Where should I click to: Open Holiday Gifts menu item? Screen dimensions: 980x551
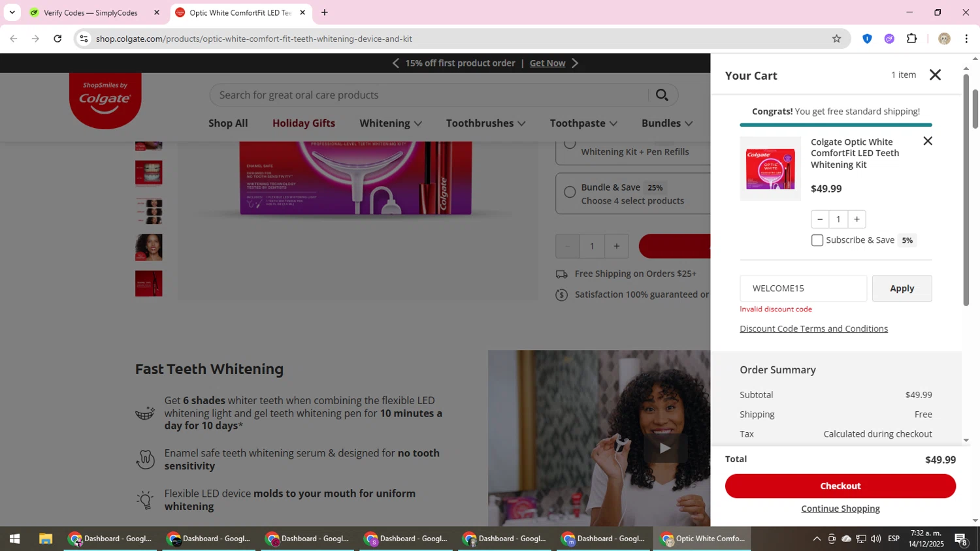click(304, 123)
